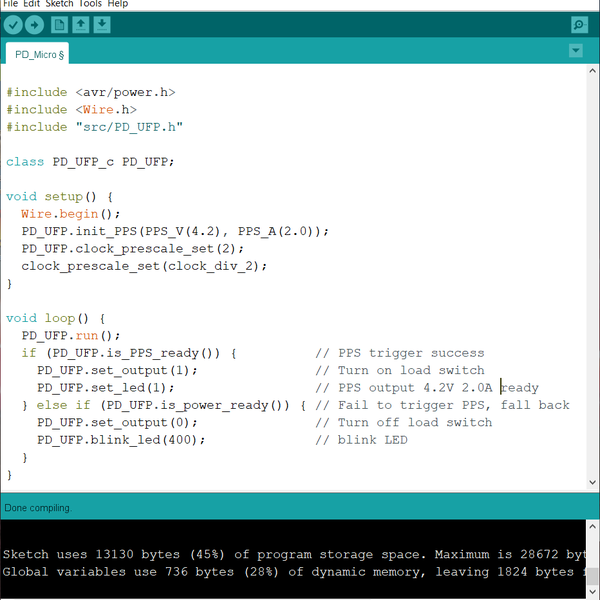Click 'PD_UFP.clock_prescale_set(2);' line
The height and width of the screenshot is (600, 600).
[x=132, y=249]
